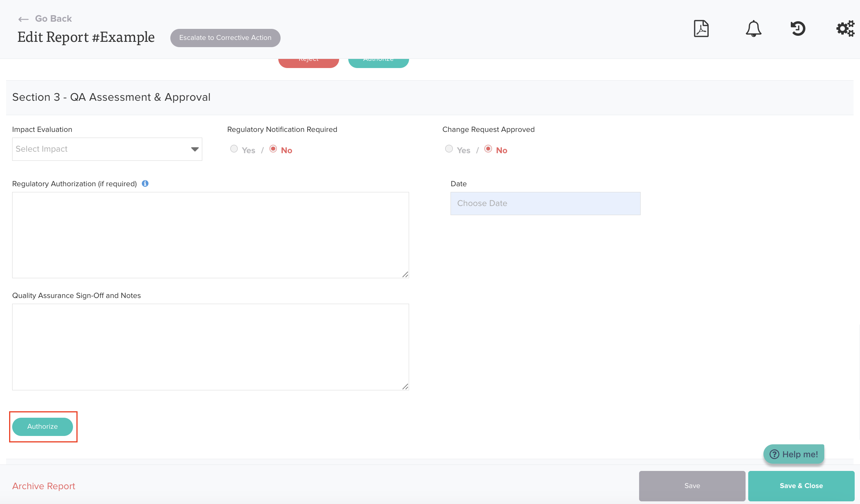Open the notifications bell

(753, 29)
